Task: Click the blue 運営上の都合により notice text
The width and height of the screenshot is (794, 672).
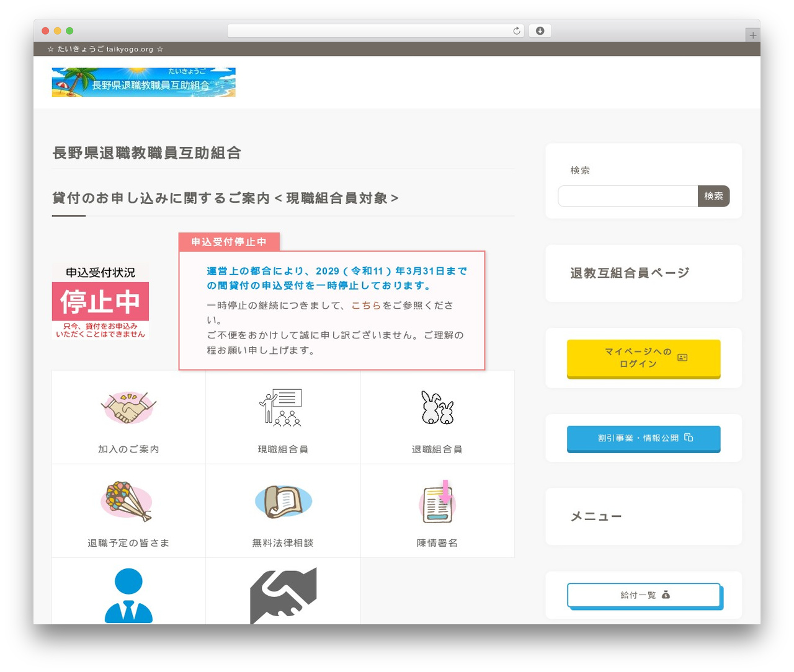Action: 337,278
